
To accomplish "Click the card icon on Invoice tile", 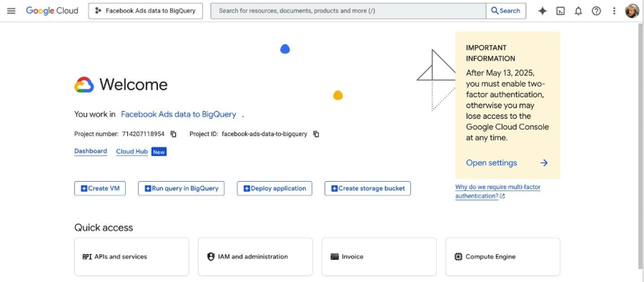I will click(x=335, y=256).
